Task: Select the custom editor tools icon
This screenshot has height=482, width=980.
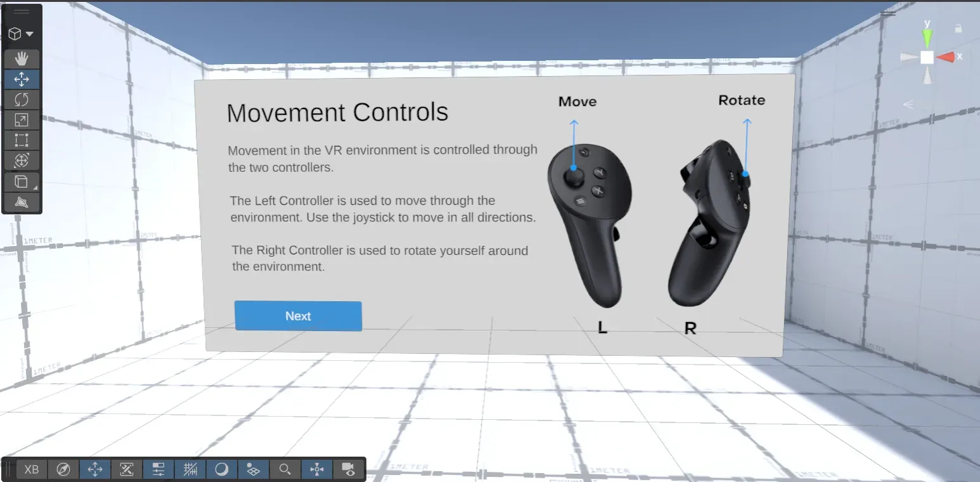Action: tap(22, 202)
